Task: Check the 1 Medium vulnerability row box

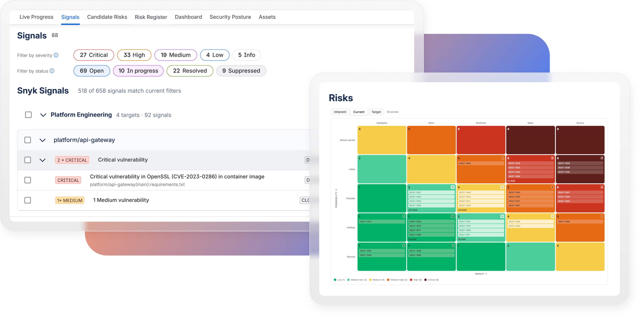Action: click(x=28, y=200)
